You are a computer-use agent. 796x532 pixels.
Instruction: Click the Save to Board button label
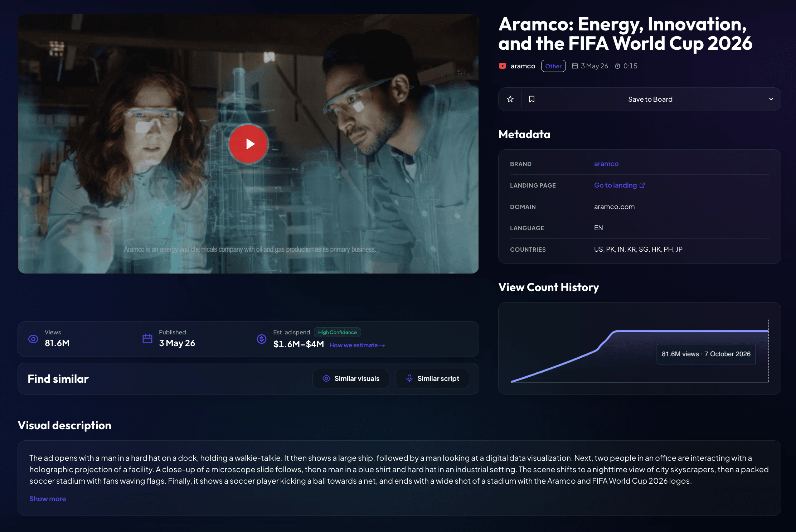(650, 99)
